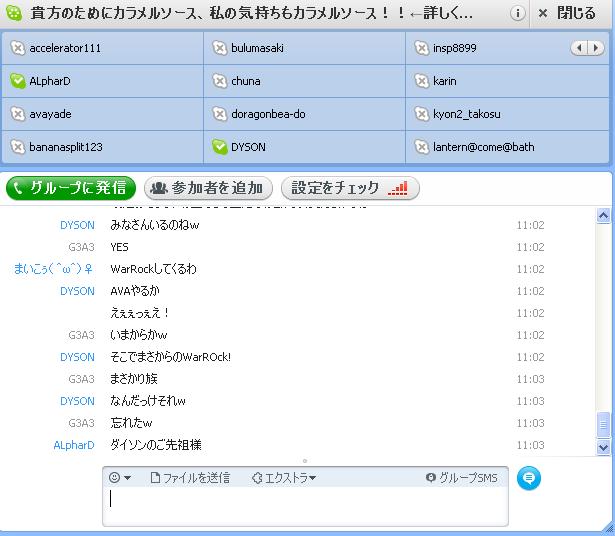Image resolution: width=615 pixels, height=536 pixels.
Task: Click the online status icon beside ALpharD
Action: (17, 81)
